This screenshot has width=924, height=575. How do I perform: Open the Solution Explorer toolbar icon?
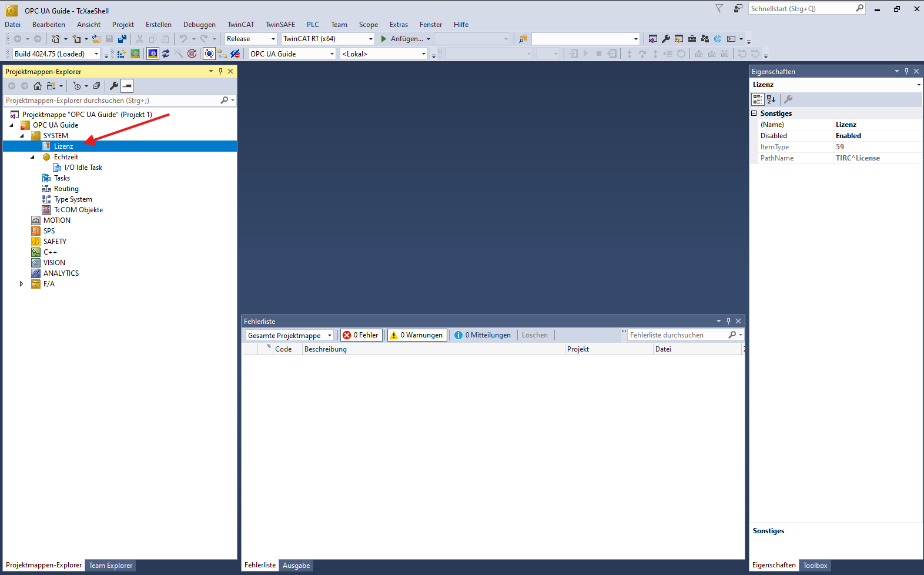(x=653, y=39)
